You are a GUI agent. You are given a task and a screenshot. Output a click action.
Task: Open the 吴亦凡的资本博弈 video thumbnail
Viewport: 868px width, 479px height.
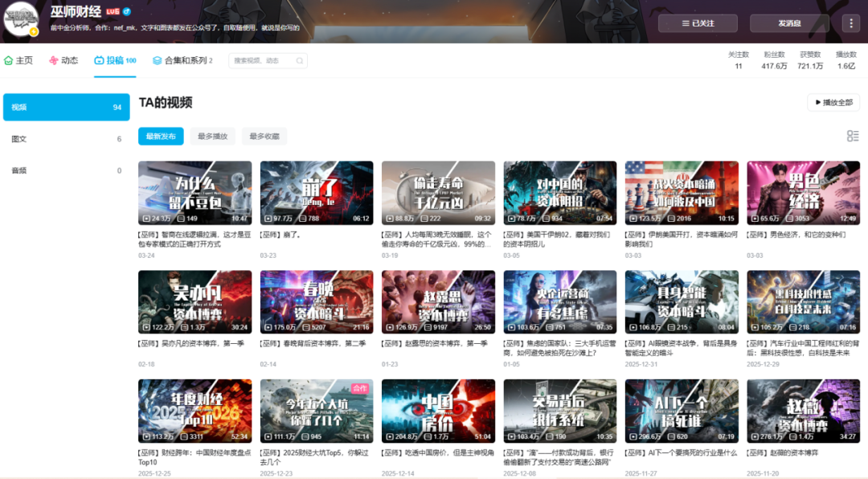point(194,301)
